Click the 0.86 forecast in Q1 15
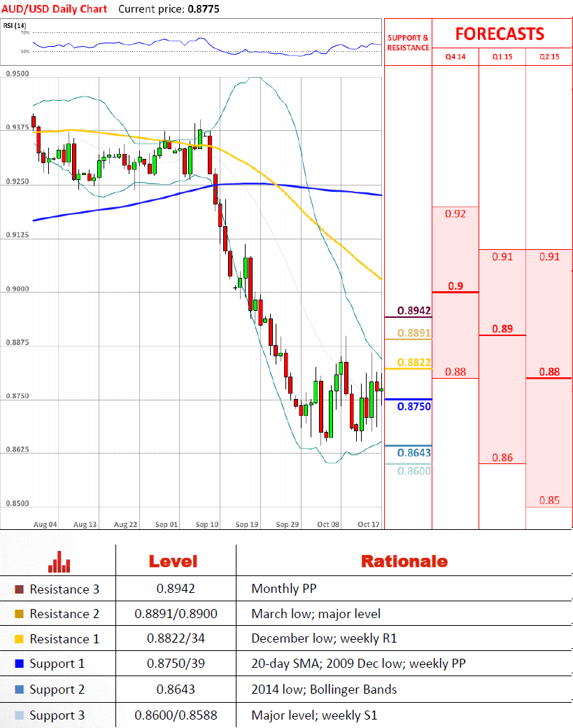This screenshot has width=573, height=728. pos(502,457)
